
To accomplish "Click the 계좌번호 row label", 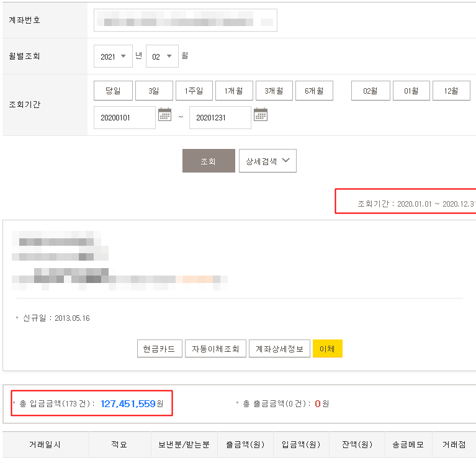I will (x=25, y=20).
